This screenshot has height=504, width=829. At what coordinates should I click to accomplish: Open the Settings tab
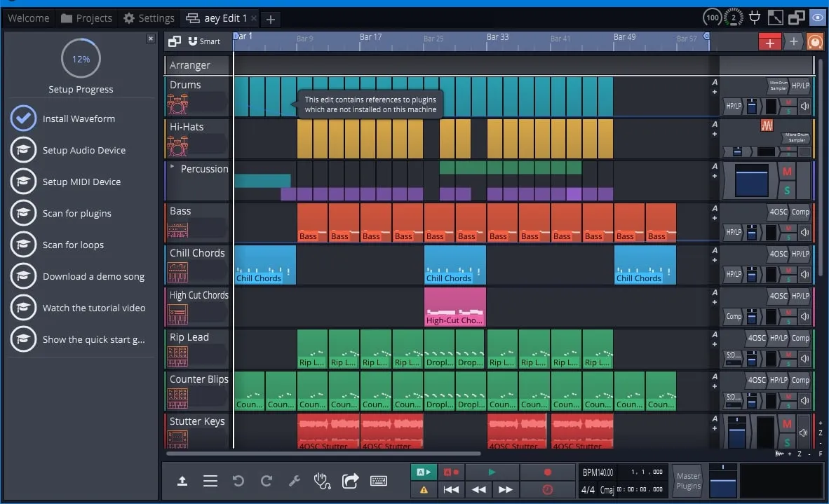[x=149, y=18]
